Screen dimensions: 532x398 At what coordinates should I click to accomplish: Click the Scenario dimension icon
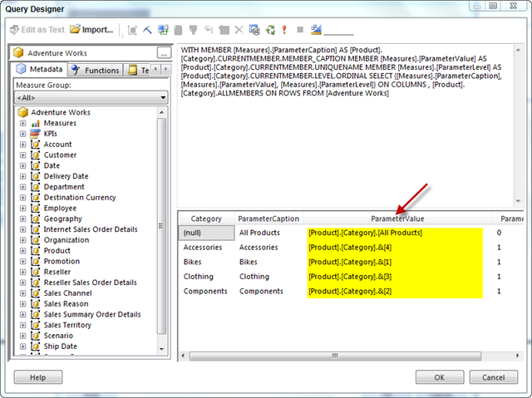[x=35, y=336]
